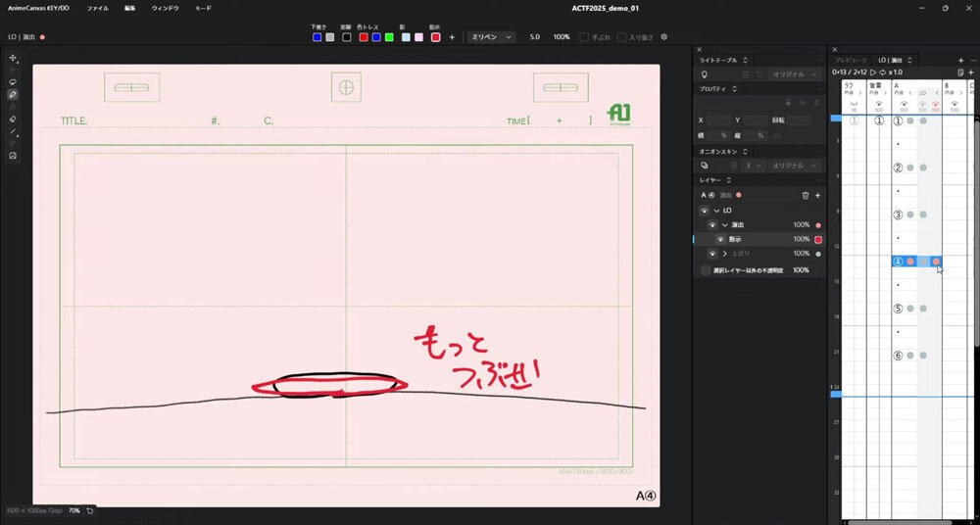This screenshot has width=980, height=525.
Task: Switch to the プレビュー tab
Action: [x=852, y=61]
